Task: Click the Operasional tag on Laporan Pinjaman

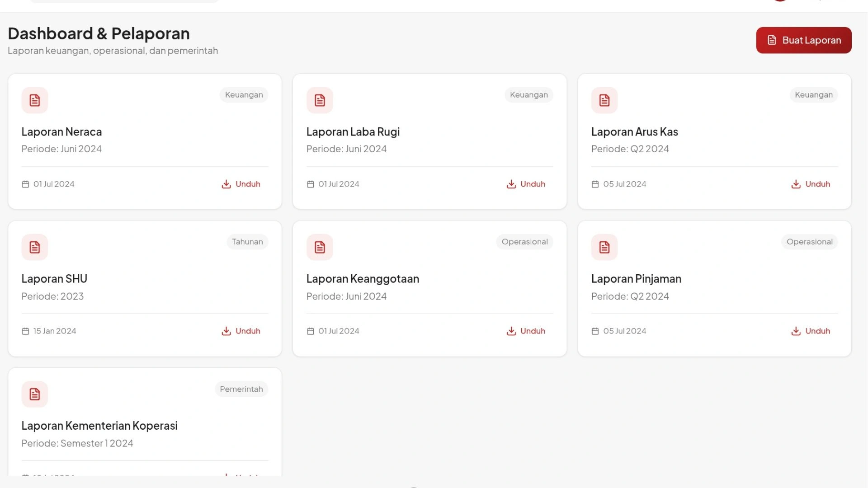Action: click(x=809, y=242)
